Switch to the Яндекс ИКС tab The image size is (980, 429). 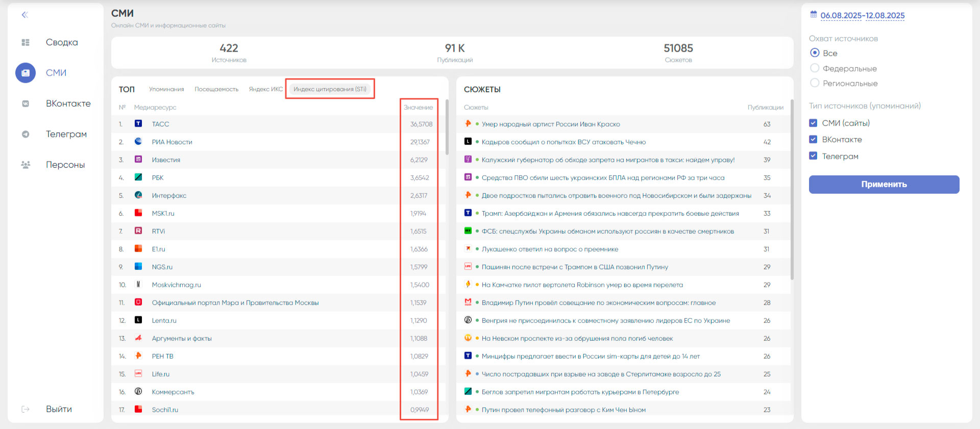[265, 89]
